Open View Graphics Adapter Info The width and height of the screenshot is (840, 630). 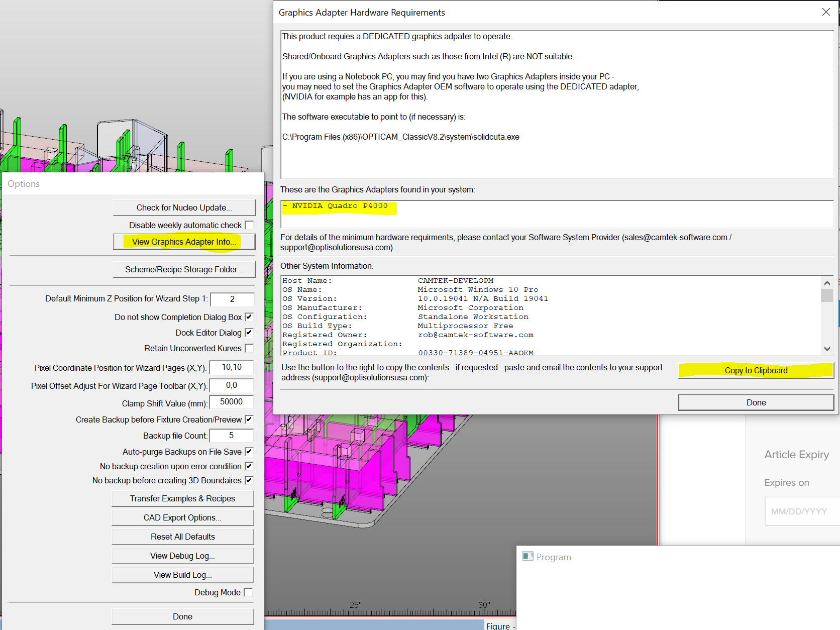(x=184, y=242)
